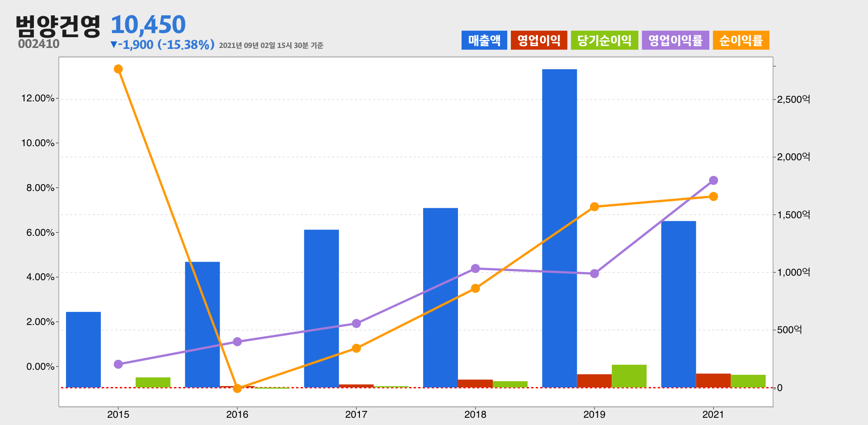The height and width of the screenshot is (425, 868).
Task: Toggle the 순이익률 legend series
Action: (741, 40)
